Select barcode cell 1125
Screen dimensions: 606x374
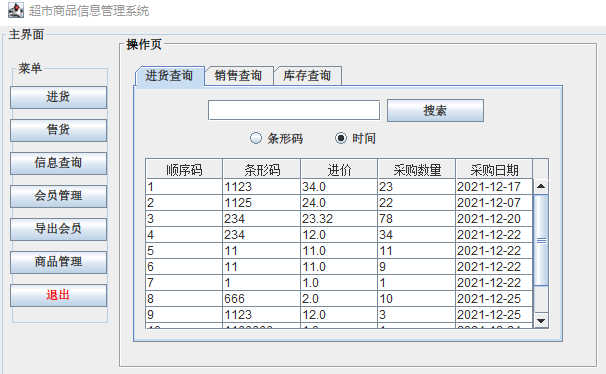262,203
